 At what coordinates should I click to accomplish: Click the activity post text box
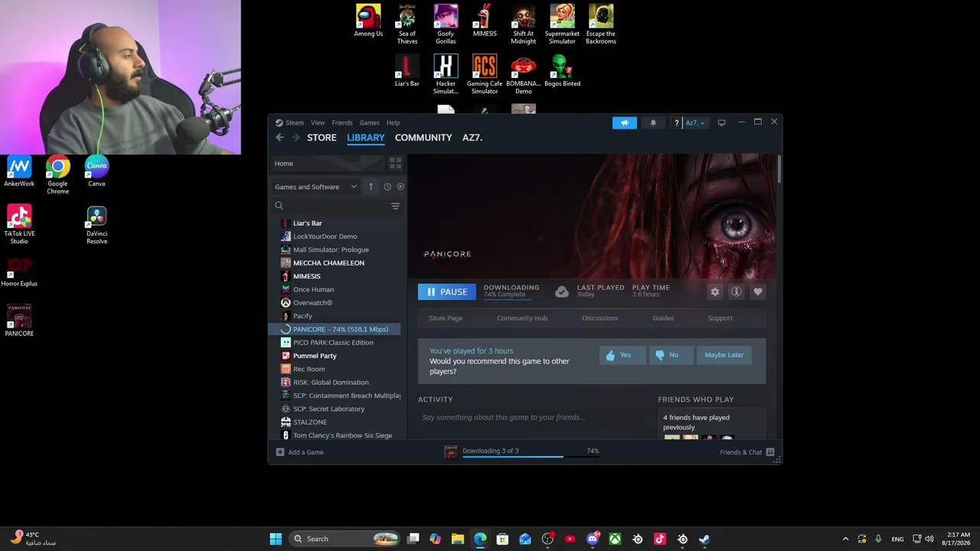(x=531, y=418)
